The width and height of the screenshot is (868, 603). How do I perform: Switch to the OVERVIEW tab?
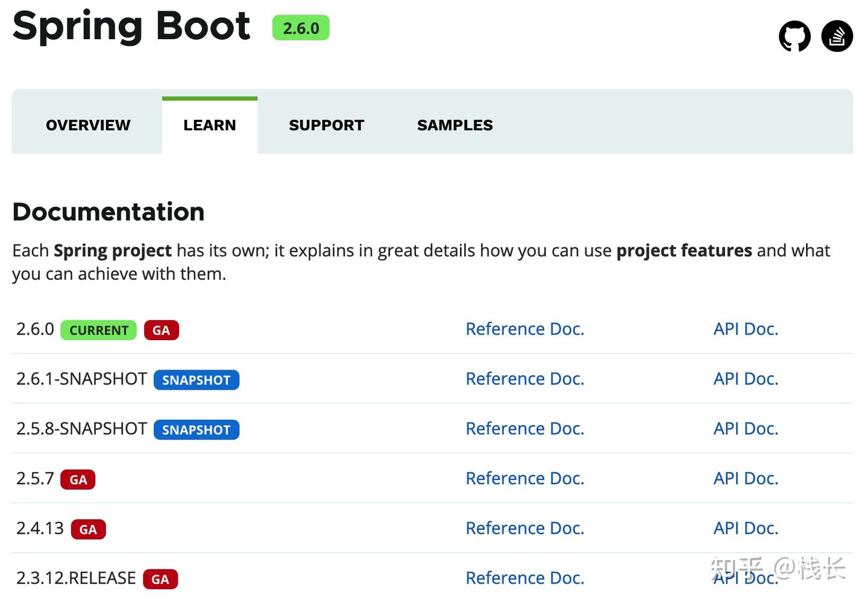(88, 125)
